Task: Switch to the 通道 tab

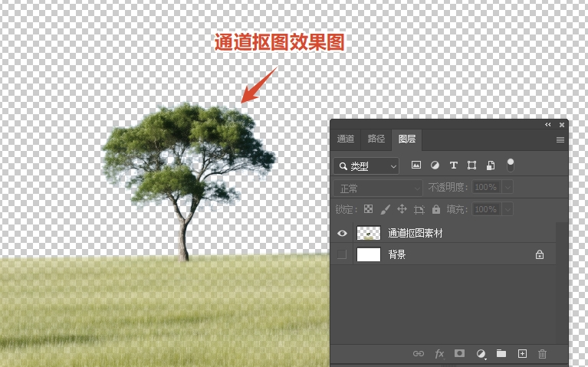Action: coord(346,139)
